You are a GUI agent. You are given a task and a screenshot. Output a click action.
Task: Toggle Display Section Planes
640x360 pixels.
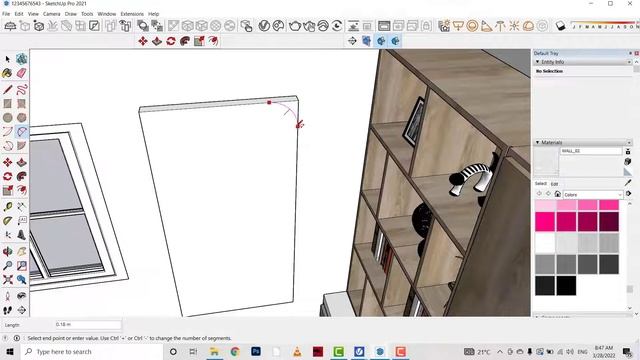[367, 41]
